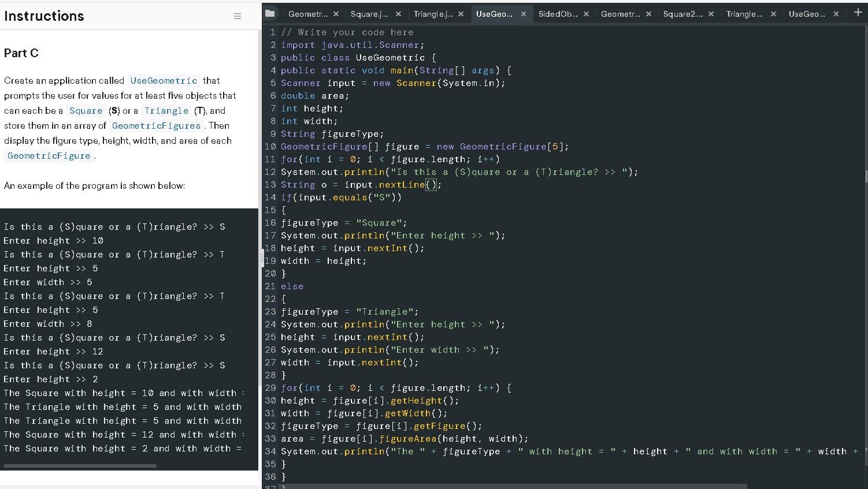
Task: Click the "area = figure[i].figureArea" line
Action: [405, 439]
